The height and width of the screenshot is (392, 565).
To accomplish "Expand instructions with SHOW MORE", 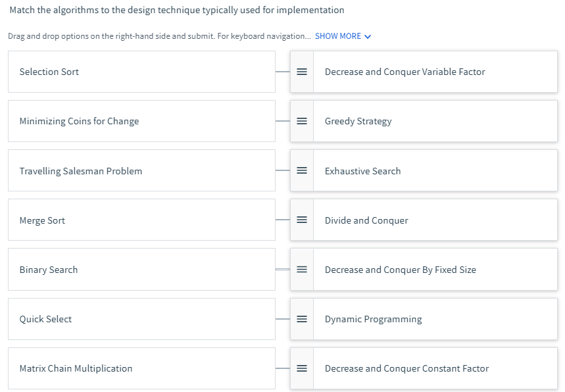I will pyautogui.click(x=337, y=36).
